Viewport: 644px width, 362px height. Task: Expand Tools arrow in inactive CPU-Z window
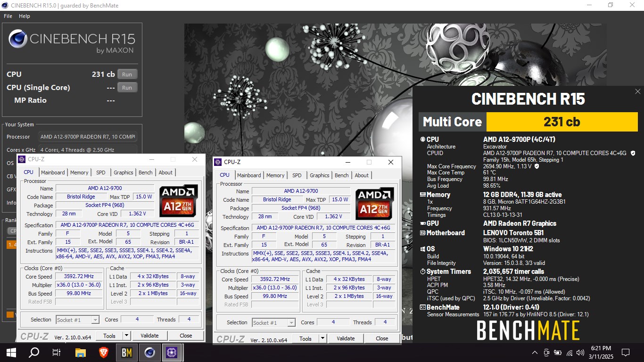[126, 336]
